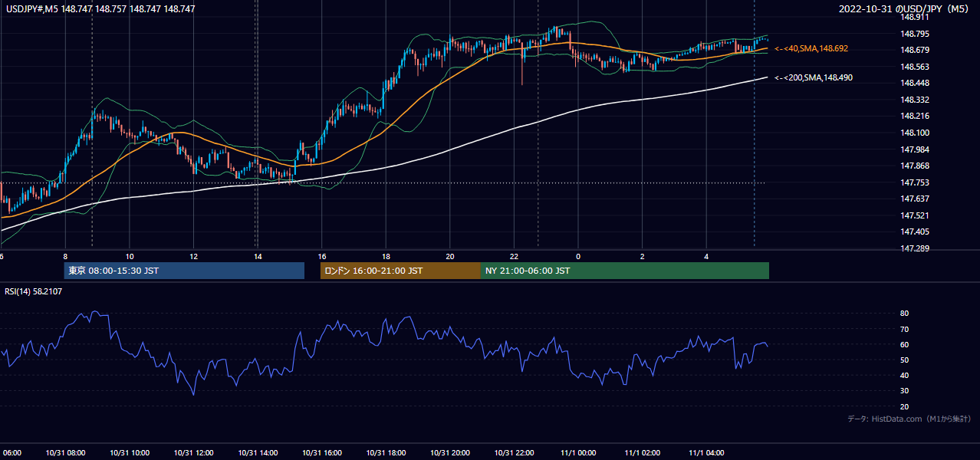Click hour tick 16 under price chart
The image size is (980, 460).
click(x=322, y=256)
